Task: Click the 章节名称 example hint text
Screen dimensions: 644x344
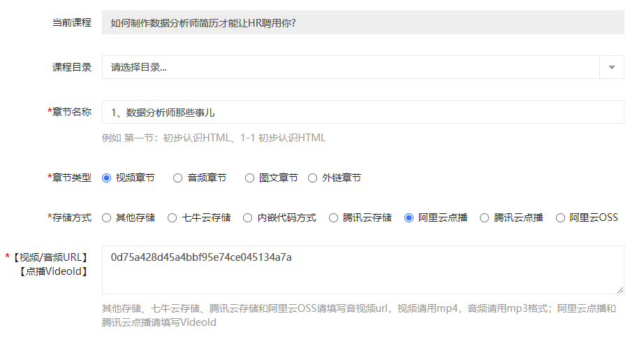Action: pyautogui.click(x=214, y=138)
